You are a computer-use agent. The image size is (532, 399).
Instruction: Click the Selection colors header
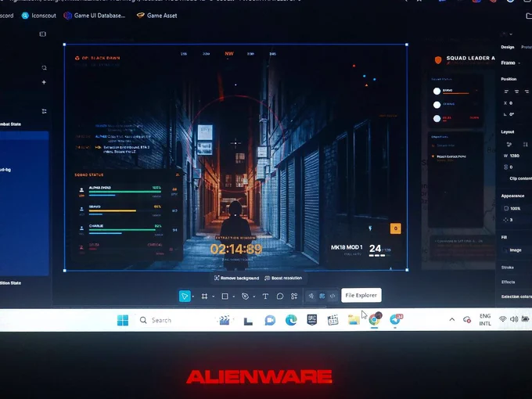516,297
